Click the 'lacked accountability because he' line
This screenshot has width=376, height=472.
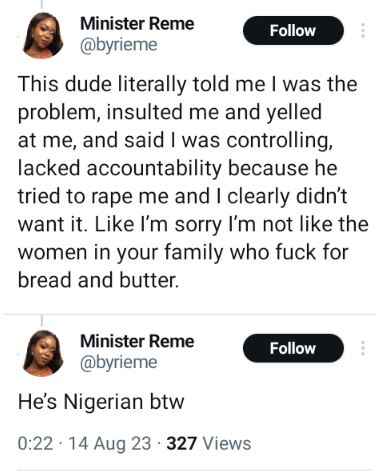click(x=177, y=168)
